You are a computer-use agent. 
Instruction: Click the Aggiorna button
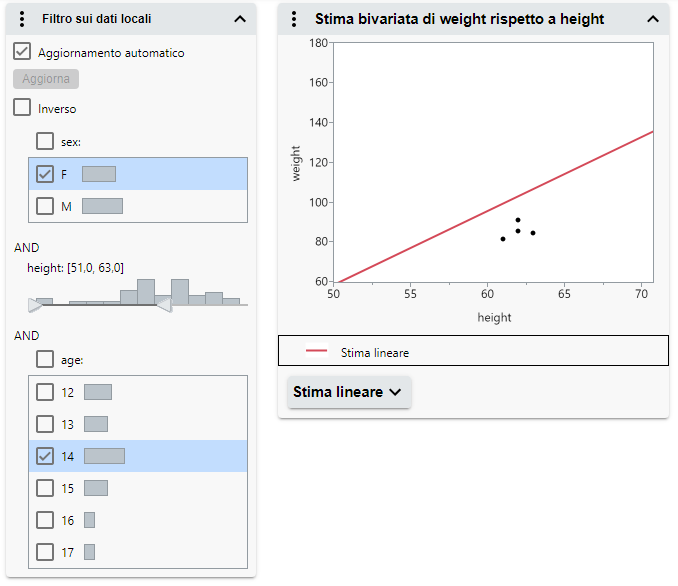(x=46, y=79)
